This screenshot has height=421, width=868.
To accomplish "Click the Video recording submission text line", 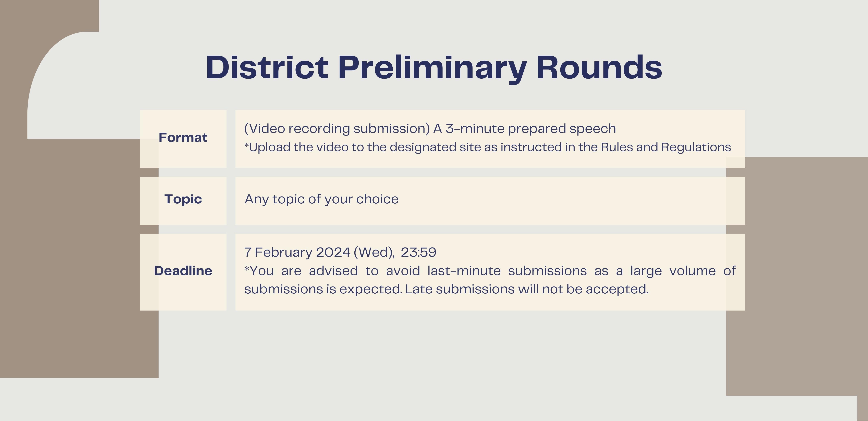I will (x=430, y=129).
